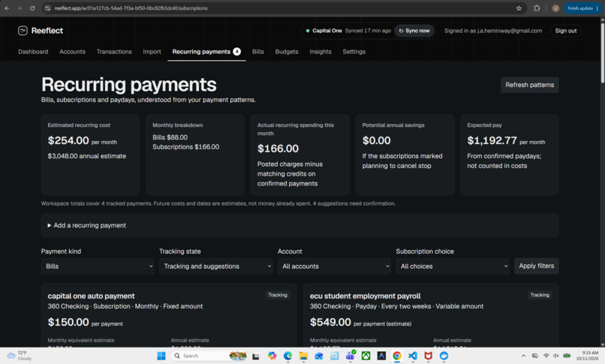The image size is (605, 364).
Task: Click the Reeflect logo icon
Action: click(x=23, y=31)
